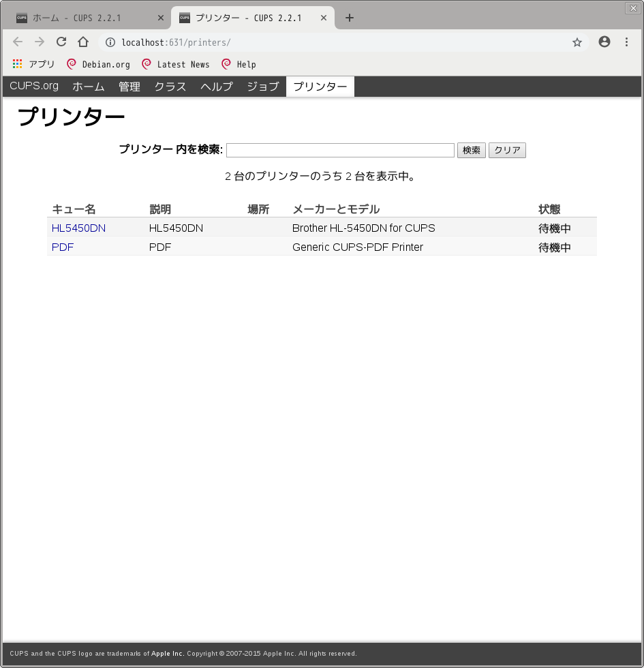The height and width of the screenshot is (668, 644).
Task: Close the プリンター - CUPS tab
Action: pos(324,18)
